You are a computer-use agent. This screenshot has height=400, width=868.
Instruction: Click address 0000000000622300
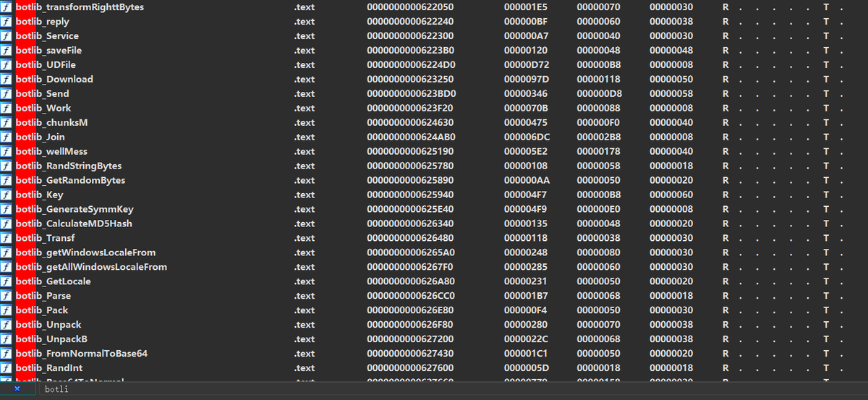coord(410,35)
